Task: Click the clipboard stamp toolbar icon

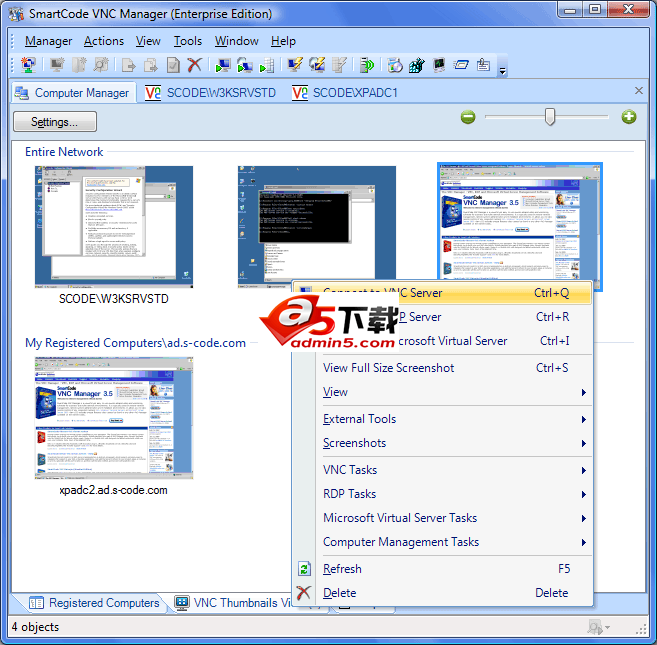Action: point(483,65)
